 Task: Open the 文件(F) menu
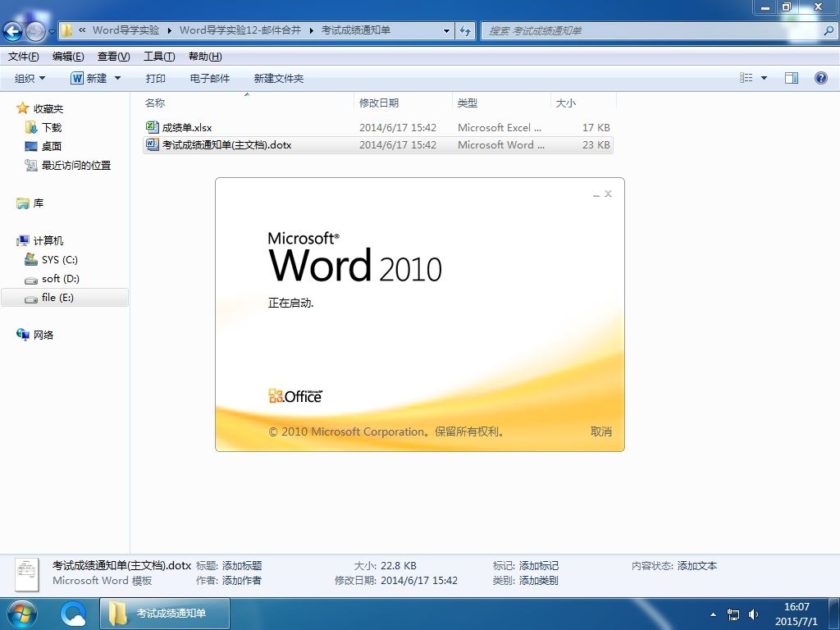tap(24, 57)
